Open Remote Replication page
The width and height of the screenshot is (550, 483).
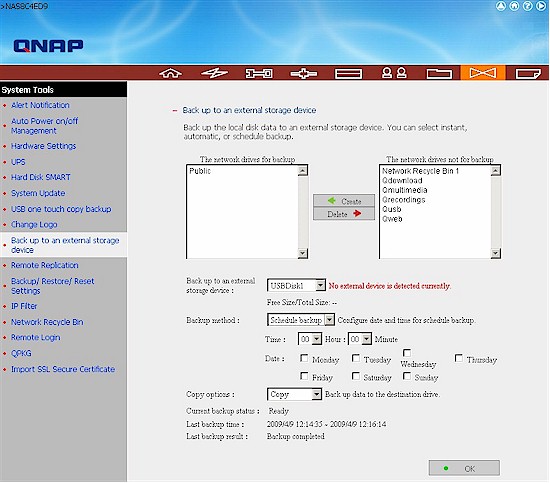click(x=45, y=265)
